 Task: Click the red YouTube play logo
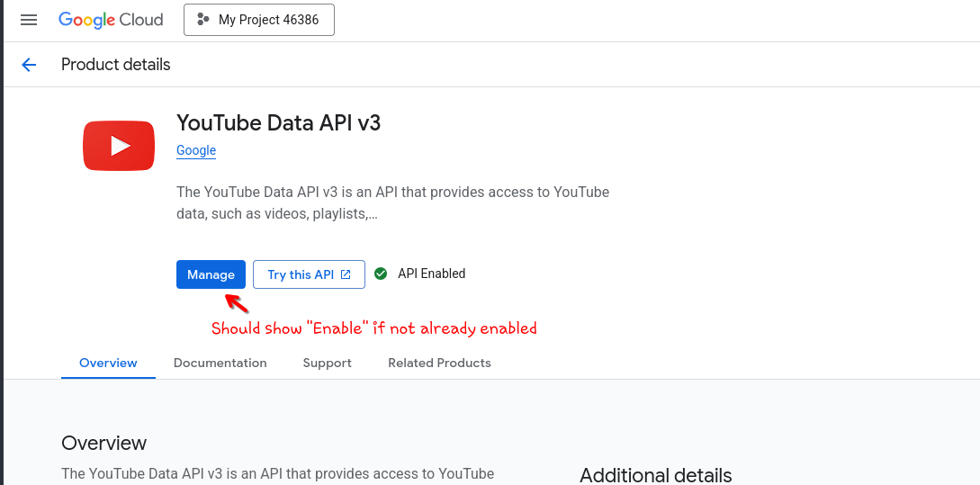119,145
